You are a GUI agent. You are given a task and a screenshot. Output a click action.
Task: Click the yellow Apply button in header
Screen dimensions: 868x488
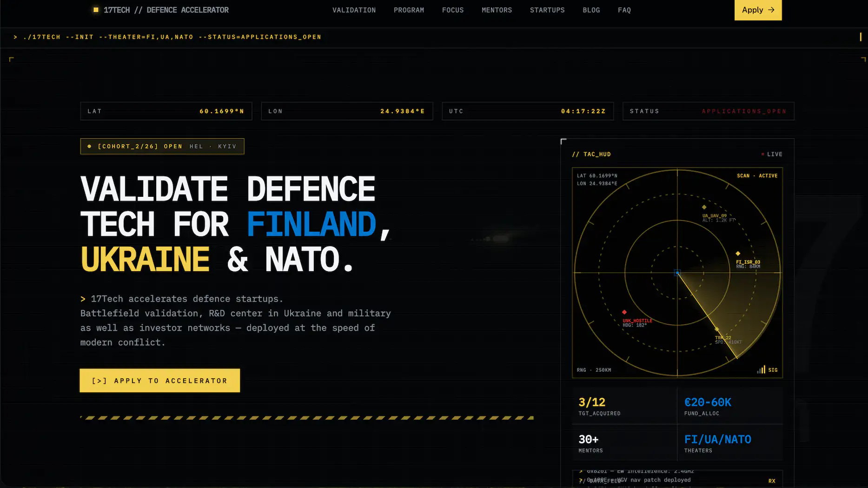(x=758, y=10)
